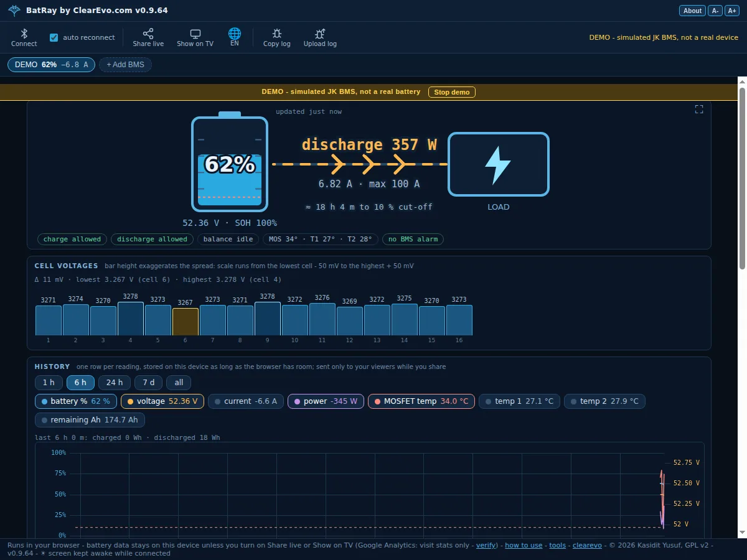Select the all history range
747x560 pixels.
(x=179, y=383)
